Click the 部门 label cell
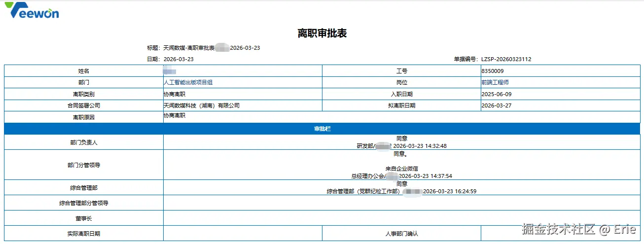This screenshot has height=244, width=644. tap(84, 82)
